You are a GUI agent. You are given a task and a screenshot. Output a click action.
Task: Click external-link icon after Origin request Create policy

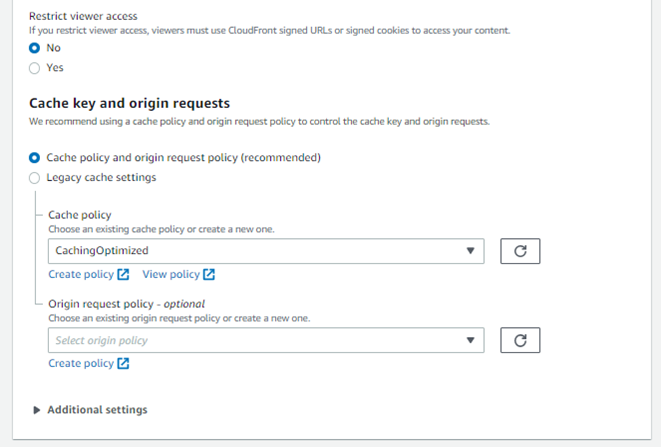click(123, 364)
